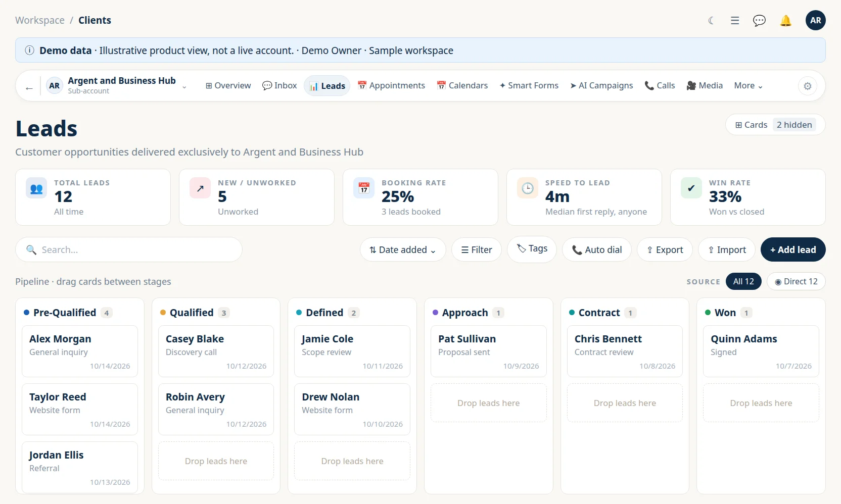
Task: Start Auto dial
Action: point(597,249)
